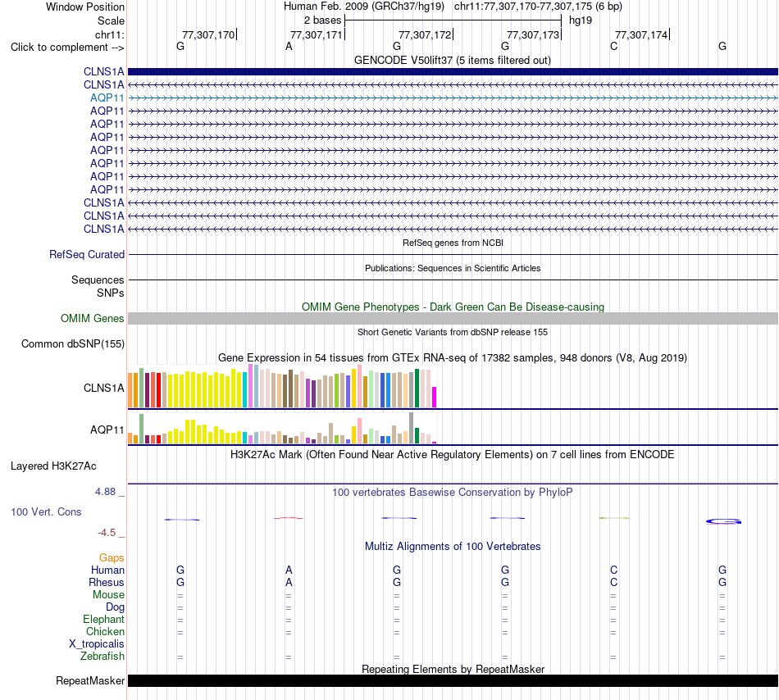Click the 'OMIM Gene Phenotypes' green title
779x700 pixels.
(453, 307)
